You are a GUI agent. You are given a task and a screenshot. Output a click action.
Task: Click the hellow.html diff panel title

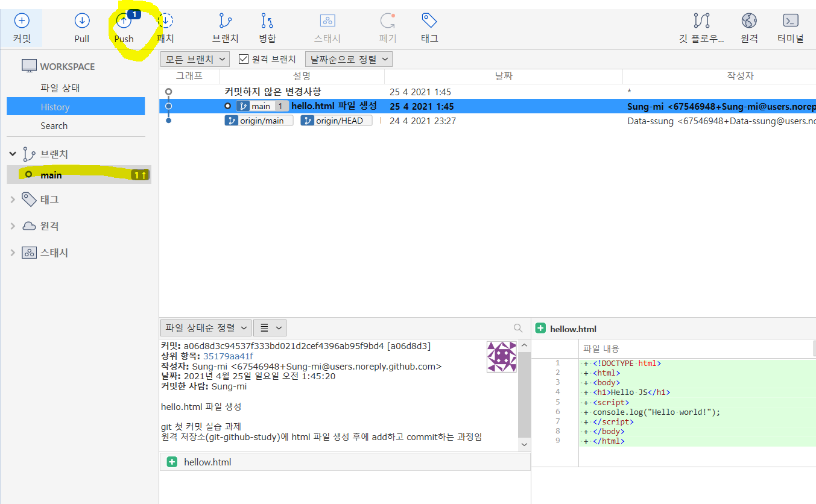pyautogui.click(x=573, y=329)
